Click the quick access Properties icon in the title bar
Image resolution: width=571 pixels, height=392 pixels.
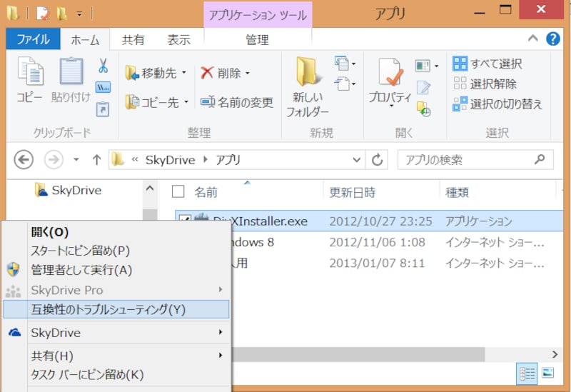(42, 14)
